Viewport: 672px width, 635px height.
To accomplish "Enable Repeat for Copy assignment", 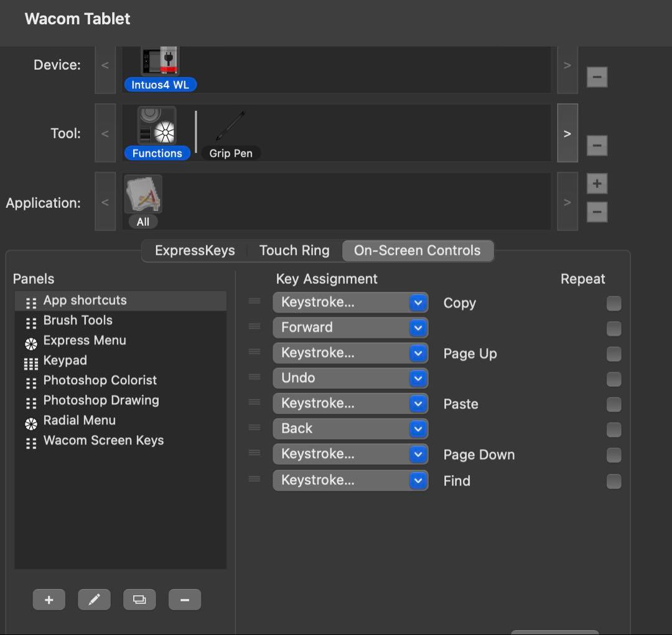I will point(614,303).
